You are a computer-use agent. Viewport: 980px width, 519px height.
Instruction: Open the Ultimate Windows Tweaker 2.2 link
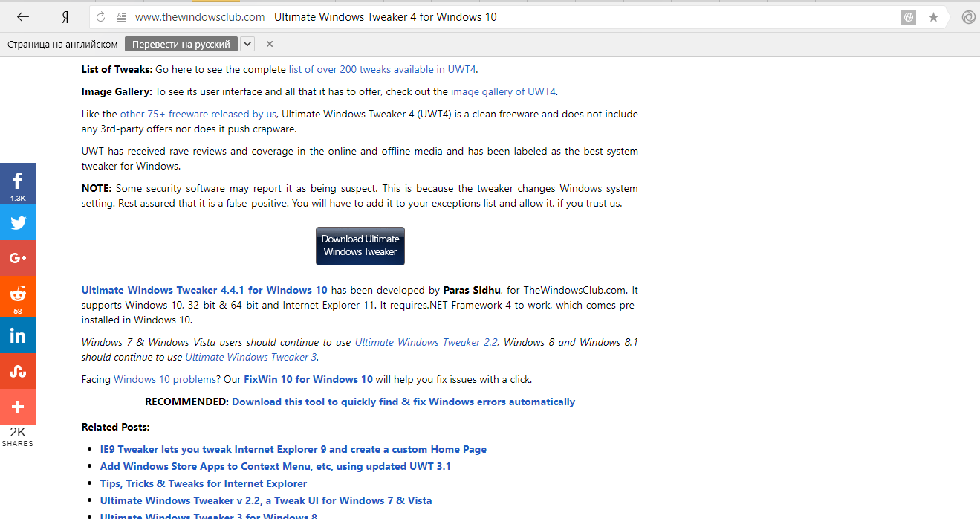click(x=426, y=342)
